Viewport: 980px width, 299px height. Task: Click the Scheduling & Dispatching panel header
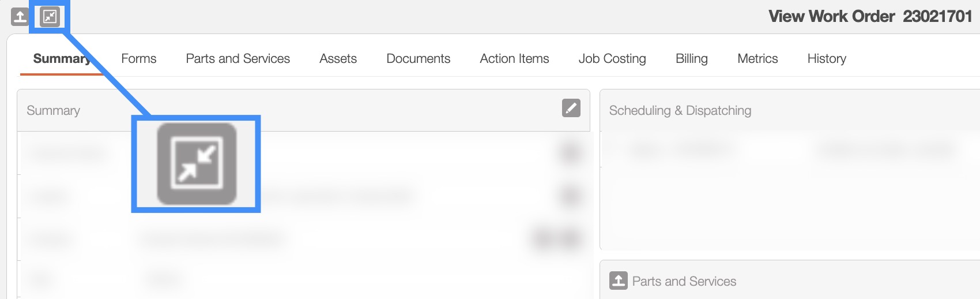(680, 111)
